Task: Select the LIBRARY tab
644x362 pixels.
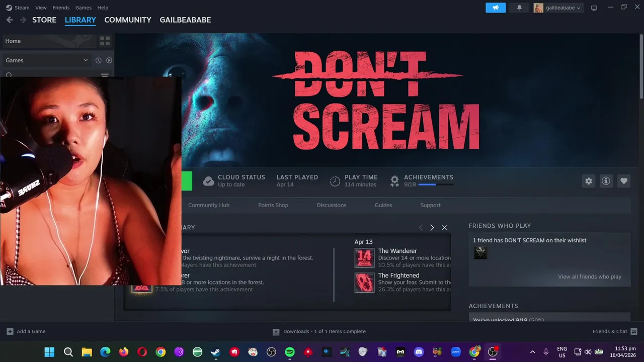Action: tap(80, 20)
